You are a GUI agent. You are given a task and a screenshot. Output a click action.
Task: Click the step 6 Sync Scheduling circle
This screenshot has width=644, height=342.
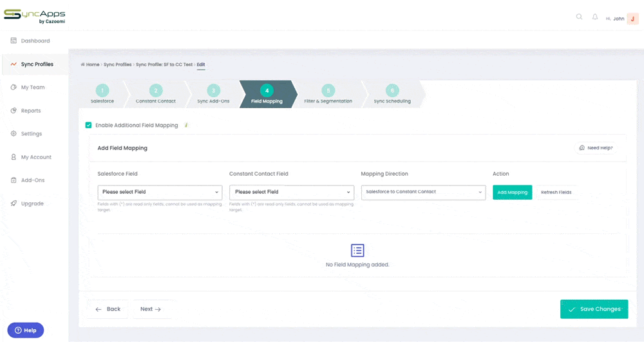click(392, 90)
